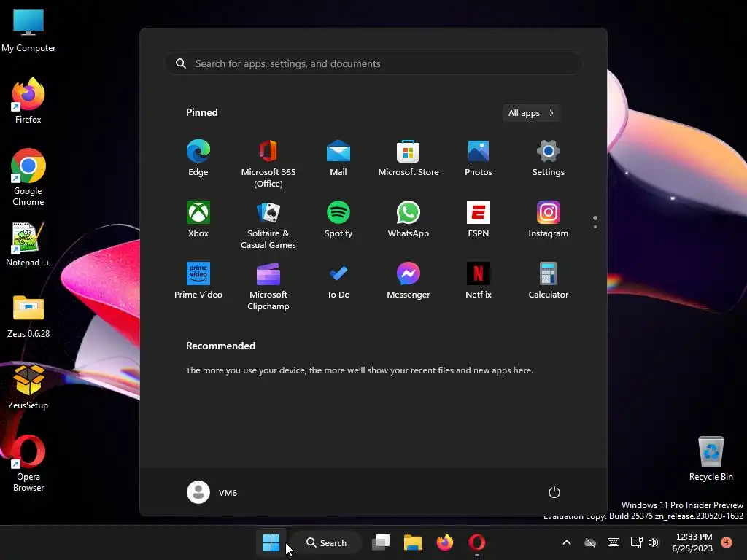This screenshot has height=560, width=747.
Task: Open Task View on the taskbar
Action: click(x=381, y=542)
